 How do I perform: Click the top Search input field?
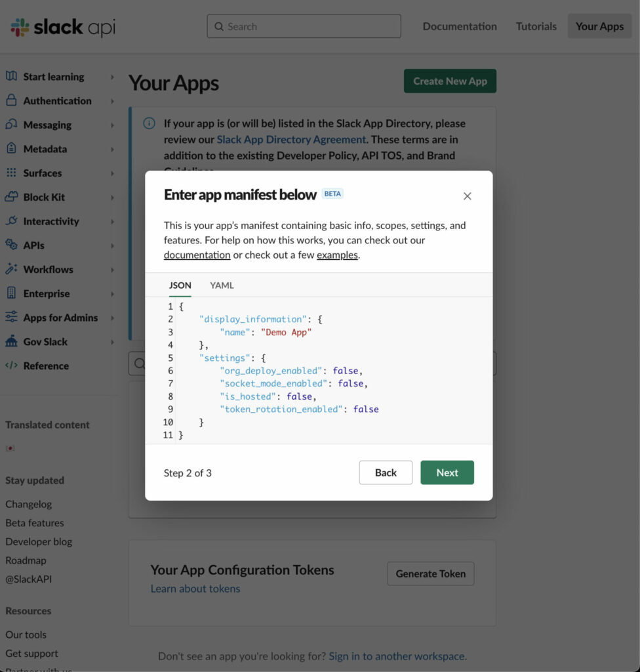[x=304, y=26]
